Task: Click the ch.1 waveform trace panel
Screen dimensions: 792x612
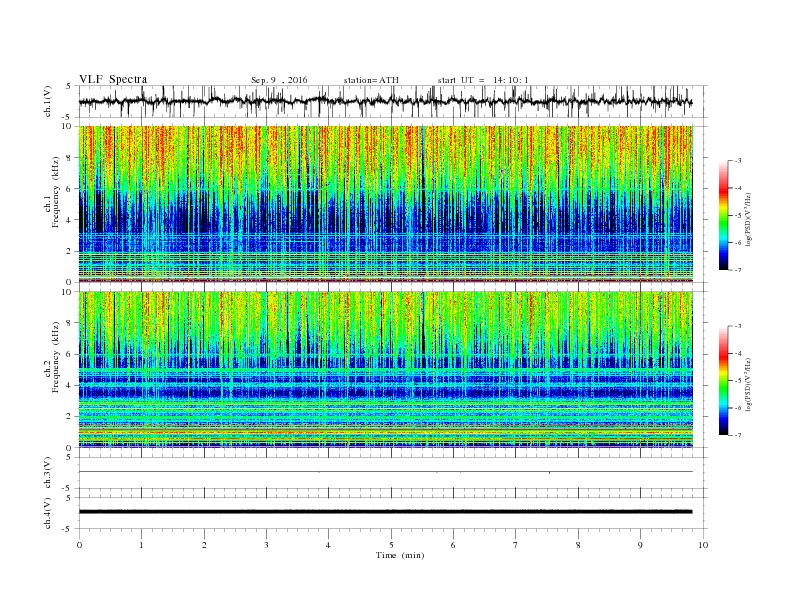Action: point(393,101)
